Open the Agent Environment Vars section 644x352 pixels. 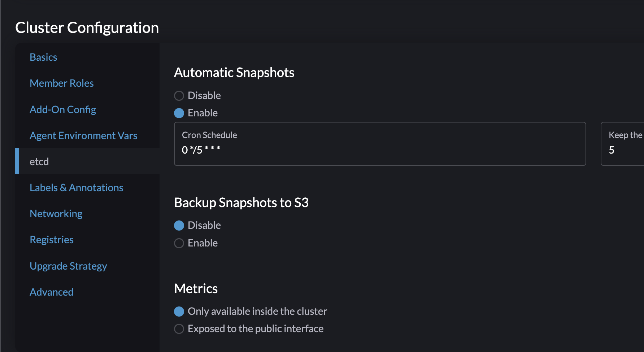(x=83, y=135)
